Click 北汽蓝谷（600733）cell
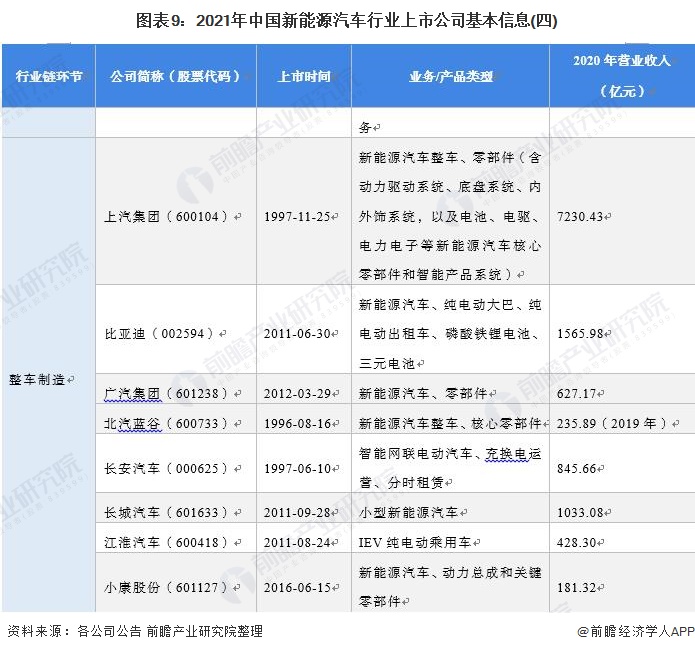Image resolution: width=695 pixels, height=652 pixels. click(x=176, y=418)
